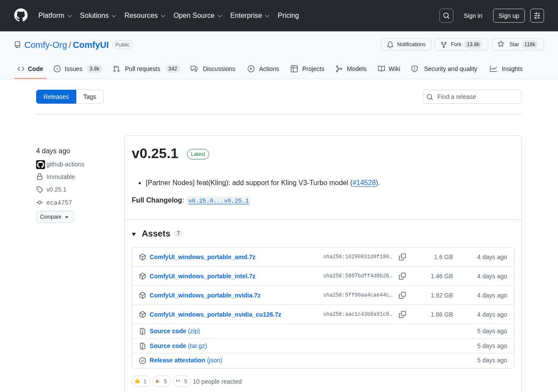The width and height of the screenshot is (558, 392).
Task: Click the eyes reaction
Action: (x=182, y=381)
